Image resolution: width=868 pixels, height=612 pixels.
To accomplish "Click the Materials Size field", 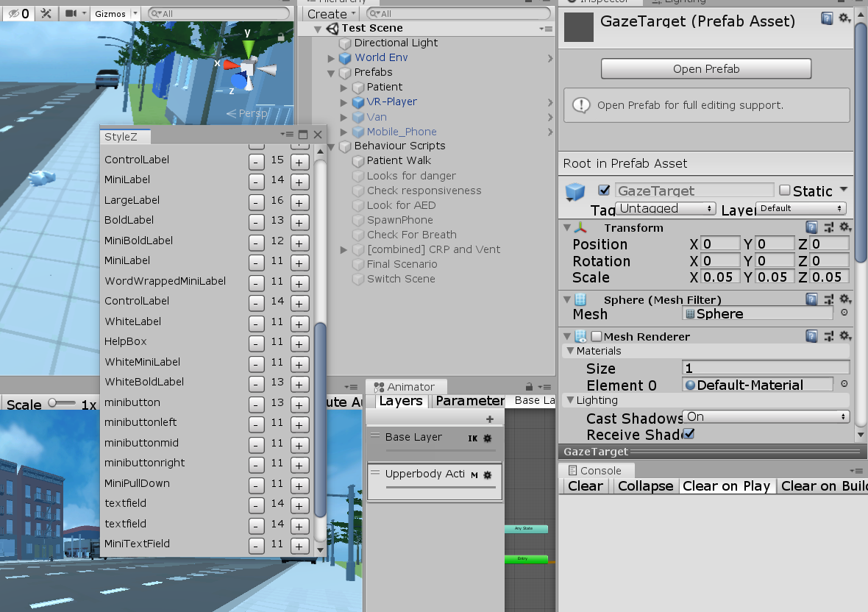I will coord(766,368).
